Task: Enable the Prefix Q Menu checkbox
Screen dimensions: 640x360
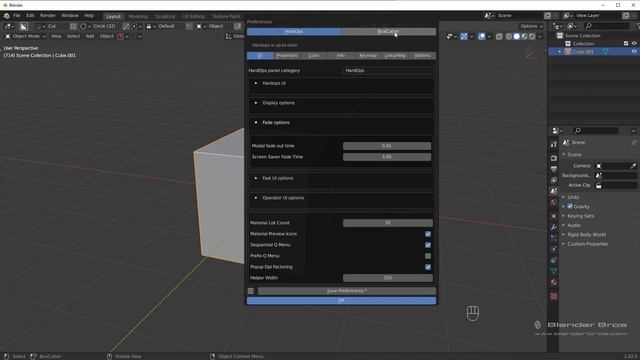Action: (428, 256)
